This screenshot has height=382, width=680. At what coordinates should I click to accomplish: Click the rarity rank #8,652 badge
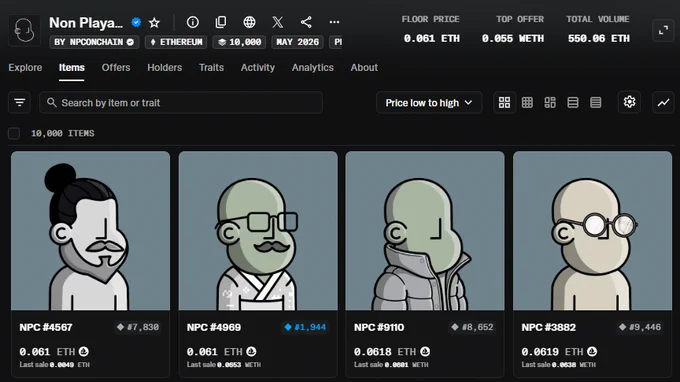pyautogui.click(x=473, y=327)
